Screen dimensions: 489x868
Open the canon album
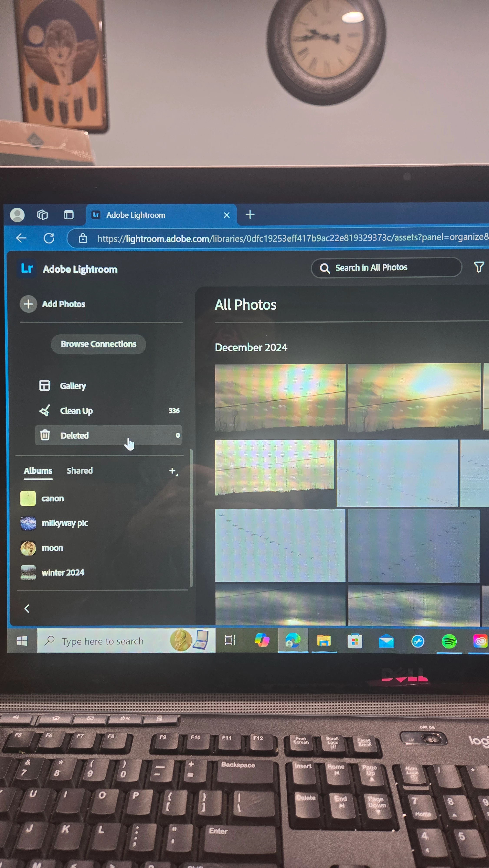point(52,498)
